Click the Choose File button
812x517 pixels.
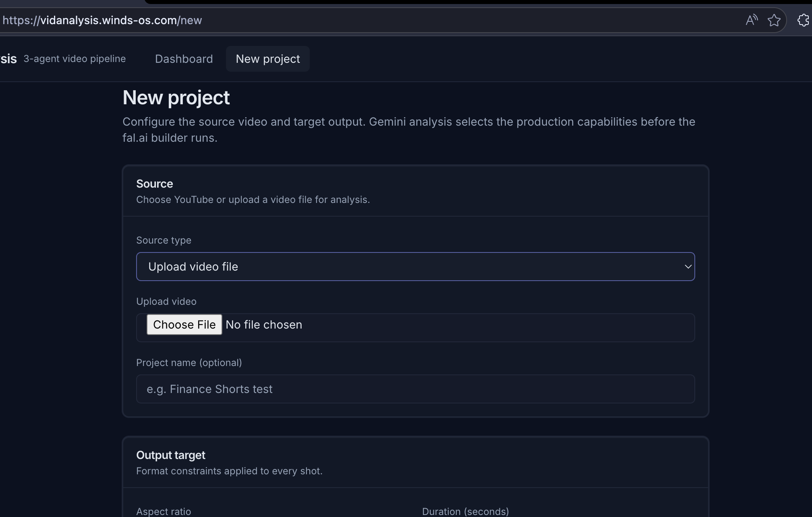click(x=184, y=325)
